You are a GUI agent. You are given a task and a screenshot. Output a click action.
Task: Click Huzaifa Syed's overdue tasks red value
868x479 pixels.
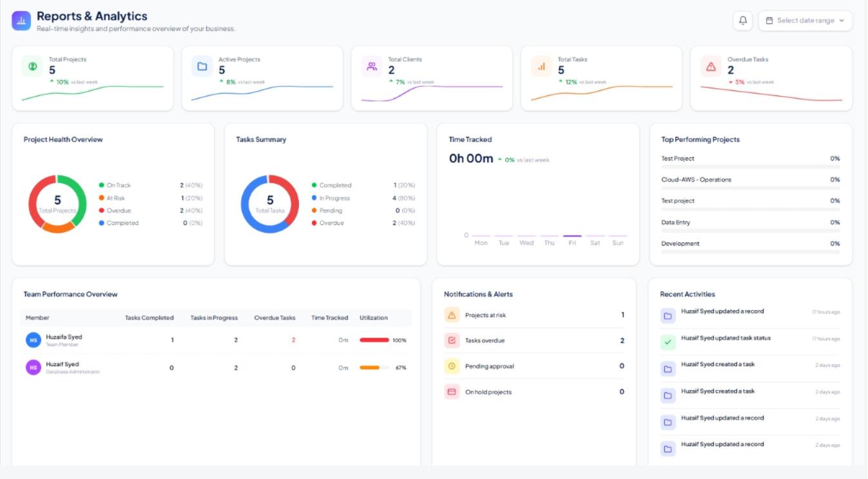click(293, 340)
